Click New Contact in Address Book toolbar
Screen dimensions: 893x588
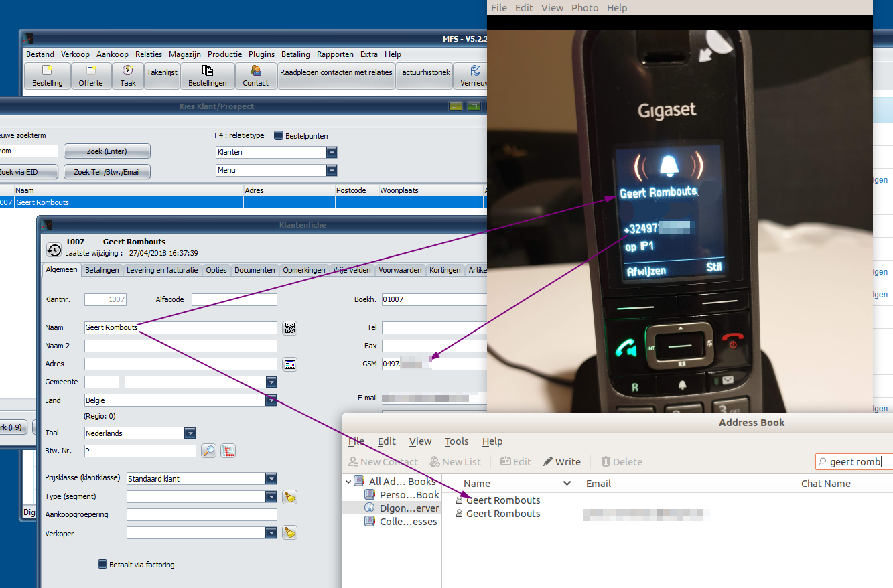(383, 461)
